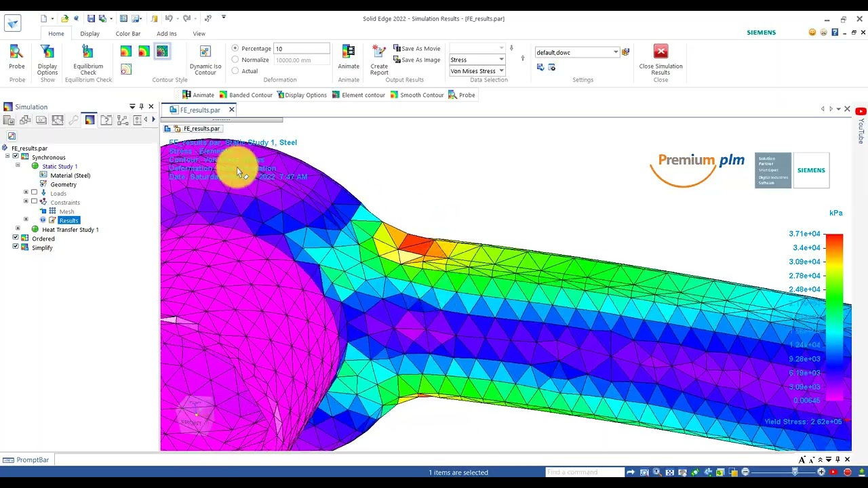Toggle the Simplify checkbox
Viewport: 868px width, 488px height.
click(x=16, y=247)
